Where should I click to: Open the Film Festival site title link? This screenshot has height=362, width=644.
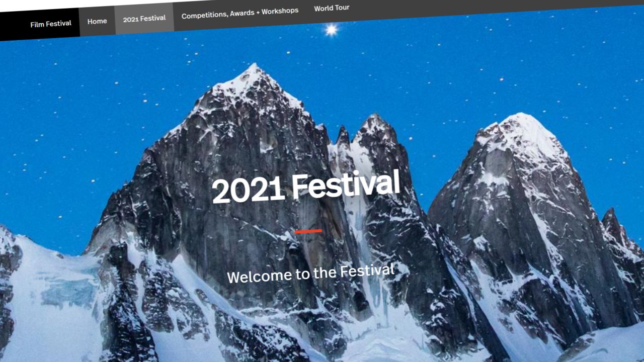(51, 24)
